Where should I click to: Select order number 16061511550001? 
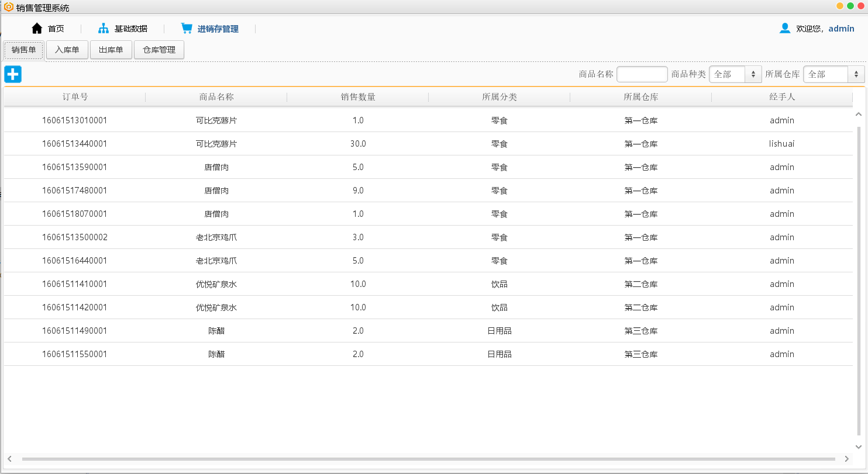tap(75, 354)
